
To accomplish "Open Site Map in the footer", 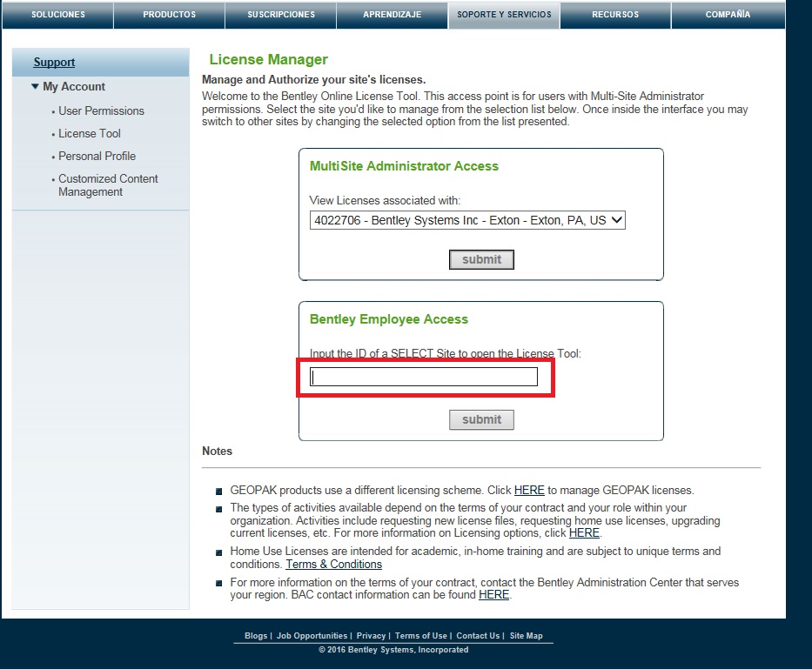I will click(527, 635).
